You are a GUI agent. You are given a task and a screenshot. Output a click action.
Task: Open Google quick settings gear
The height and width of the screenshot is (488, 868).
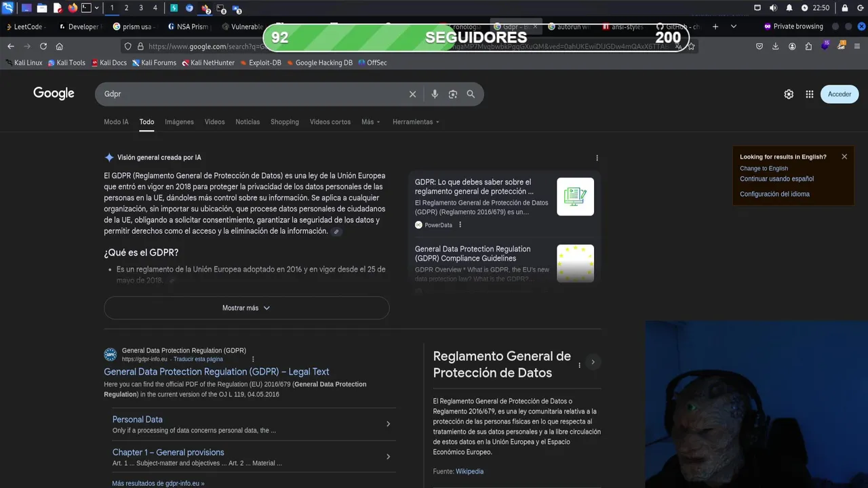click(x=789, y=94)
